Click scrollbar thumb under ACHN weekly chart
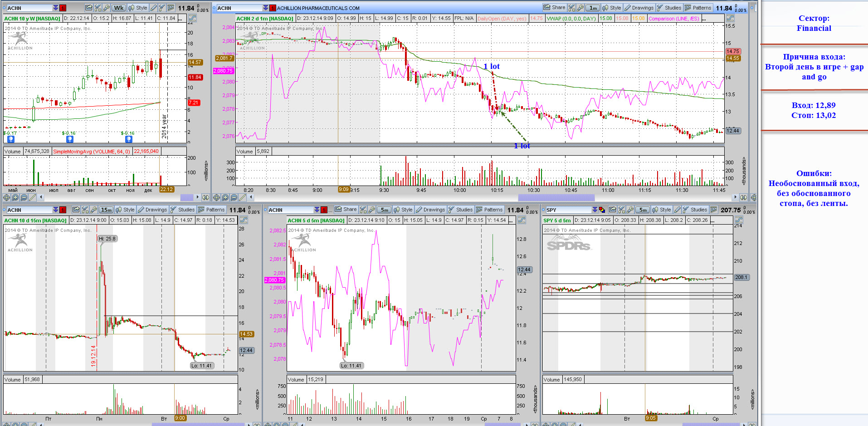The image size is (868, 426). click(186, 197)
